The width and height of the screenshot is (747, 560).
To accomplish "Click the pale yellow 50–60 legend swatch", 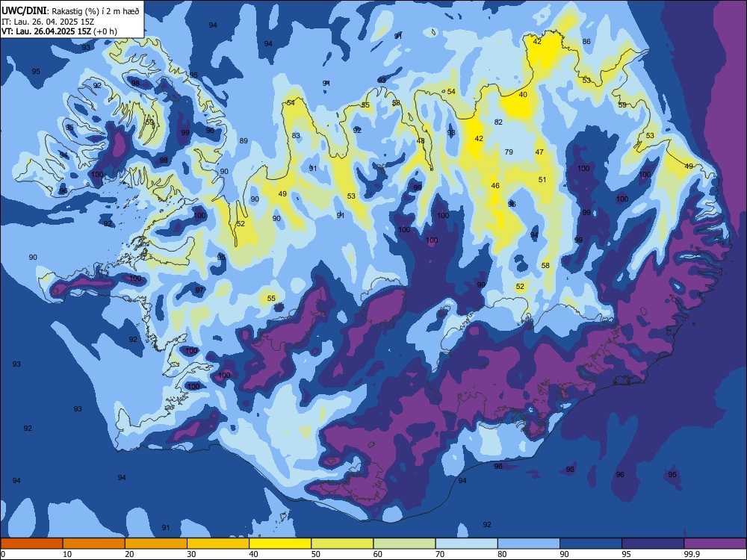I will (x=342, y=544).
